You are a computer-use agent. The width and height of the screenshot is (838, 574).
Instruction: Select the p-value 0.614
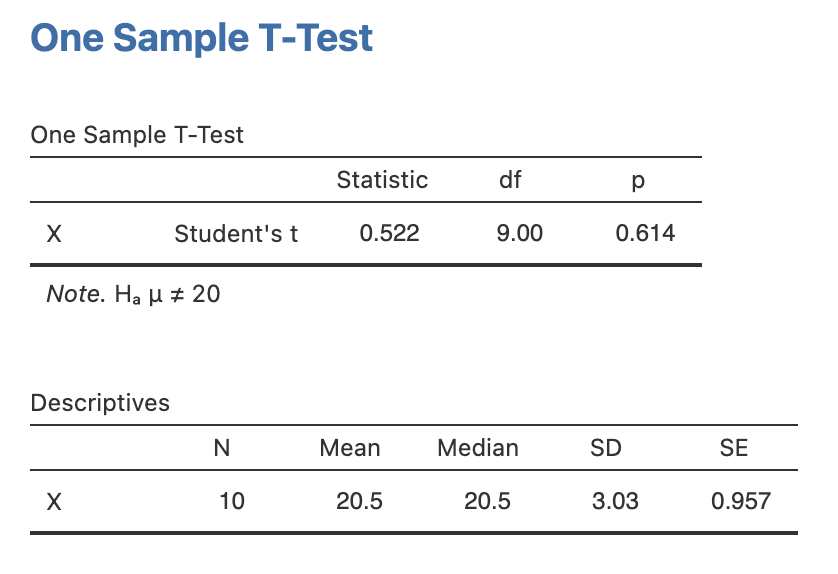point(645,234)
